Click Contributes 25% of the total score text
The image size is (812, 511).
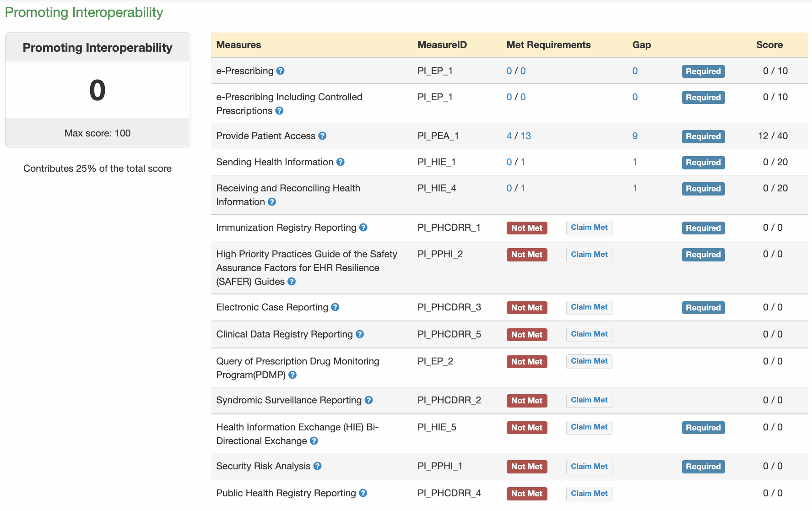point(97,169)
